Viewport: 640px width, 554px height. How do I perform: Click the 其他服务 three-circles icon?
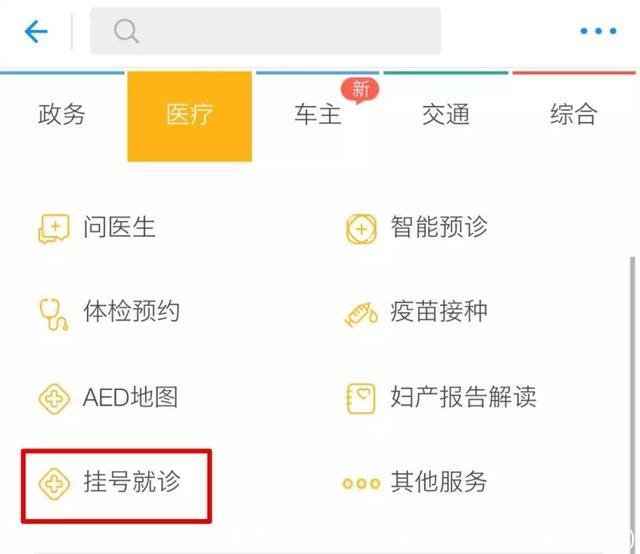point(360,483)
